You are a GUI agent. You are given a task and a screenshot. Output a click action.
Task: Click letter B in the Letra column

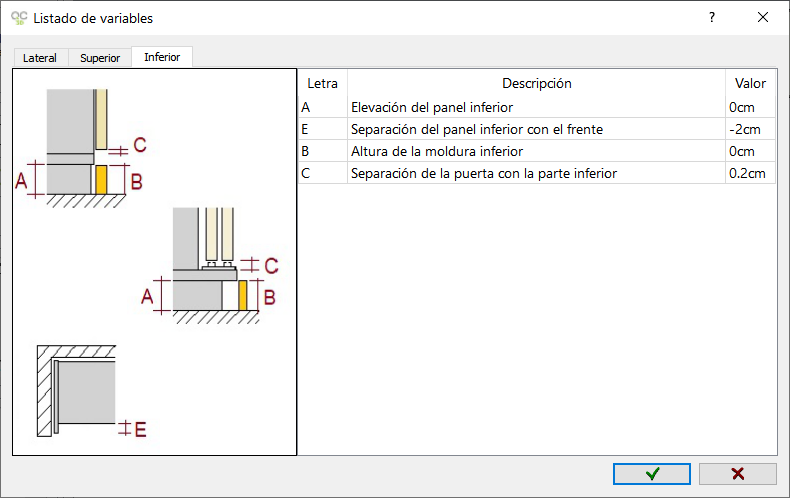coord(322,151)
